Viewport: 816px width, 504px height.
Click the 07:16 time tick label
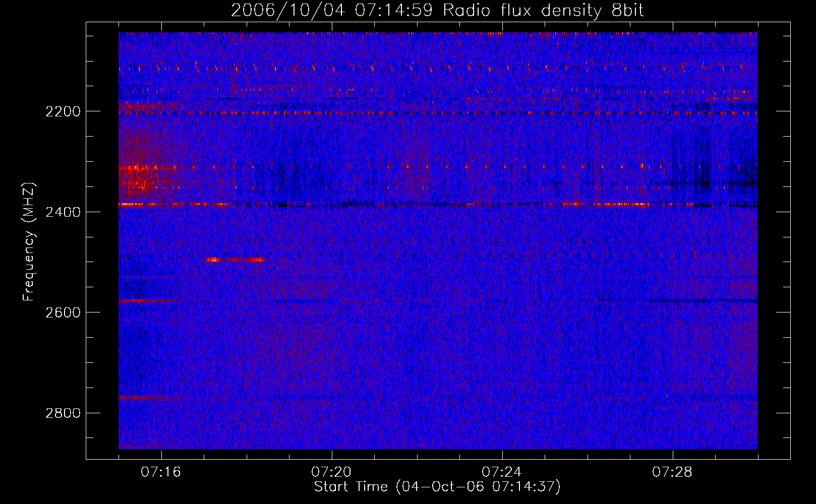[161, 472]
